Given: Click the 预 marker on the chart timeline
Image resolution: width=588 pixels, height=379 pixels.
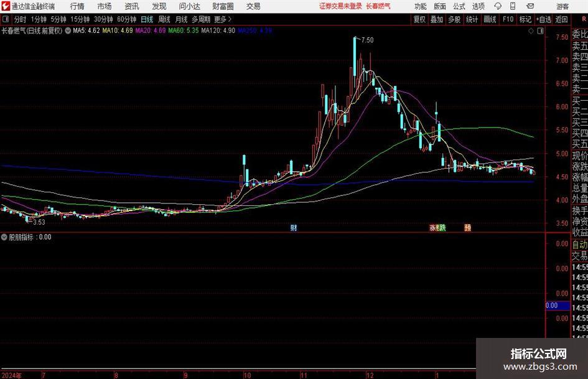Looking at the screenshot, I should 468,227.
